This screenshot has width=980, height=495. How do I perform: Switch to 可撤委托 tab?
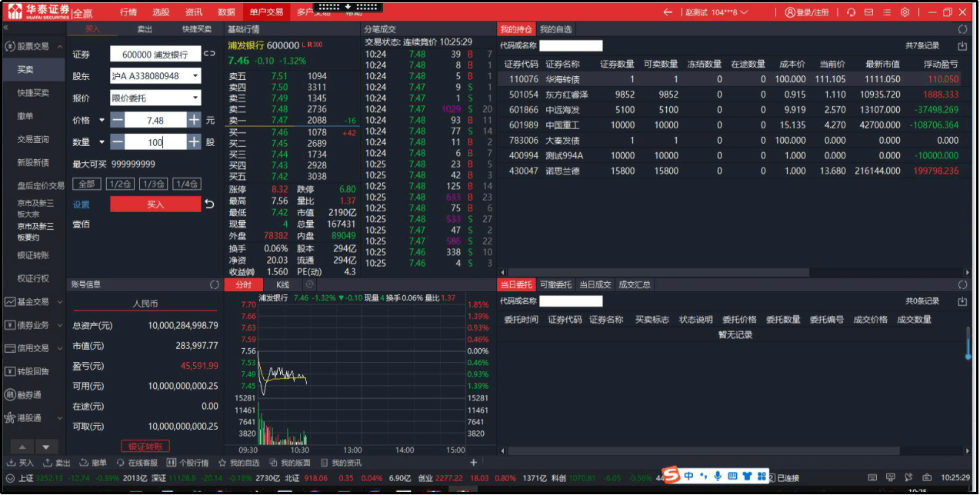555,285
